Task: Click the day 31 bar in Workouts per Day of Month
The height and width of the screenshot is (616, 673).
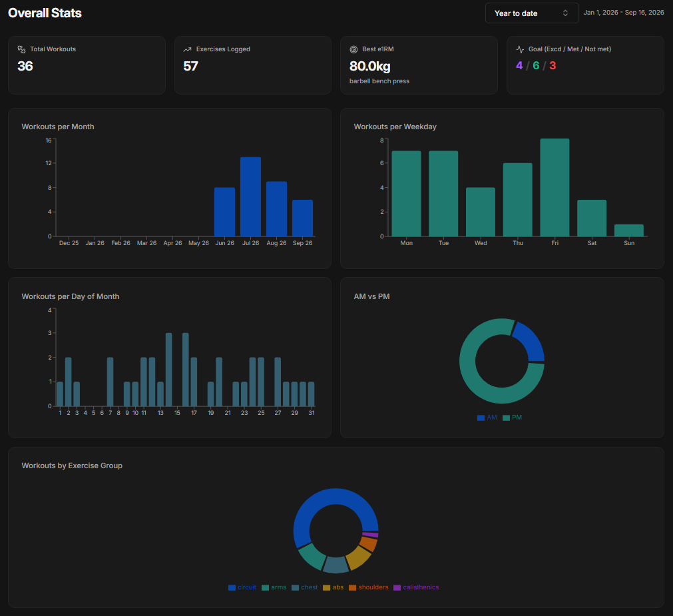Action: [x=311, y=394]
